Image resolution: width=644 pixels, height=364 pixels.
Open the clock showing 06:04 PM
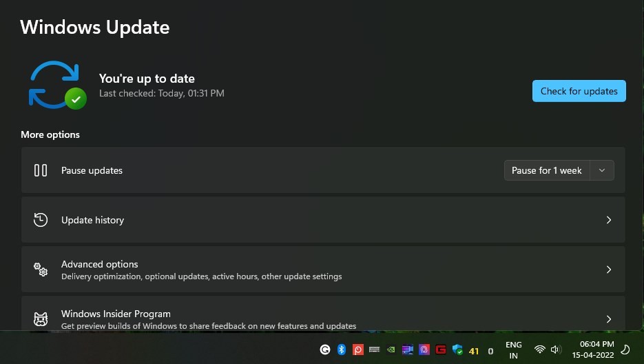[593, 350]
